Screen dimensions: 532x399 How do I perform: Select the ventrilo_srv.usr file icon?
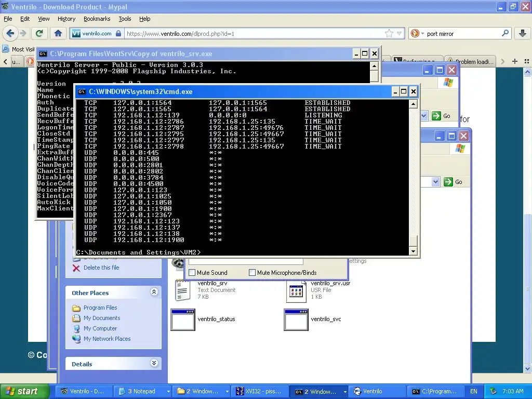296,292
